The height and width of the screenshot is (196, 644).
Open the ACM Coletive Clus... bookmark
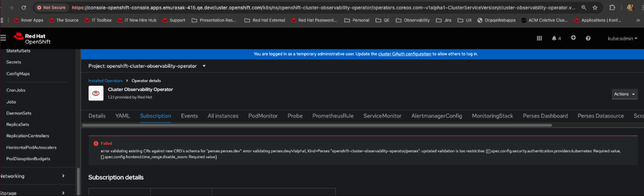point(544,20)
